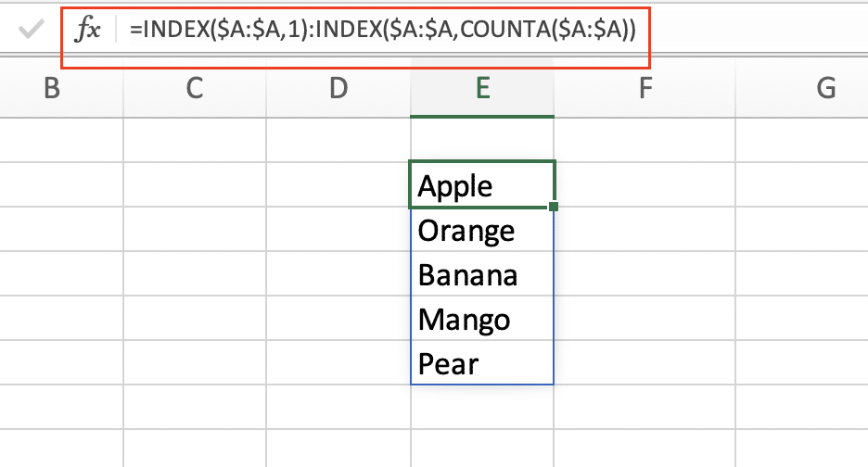
Task: Click the empty column F cell right of Orange
Action: (x=645, y=230)
